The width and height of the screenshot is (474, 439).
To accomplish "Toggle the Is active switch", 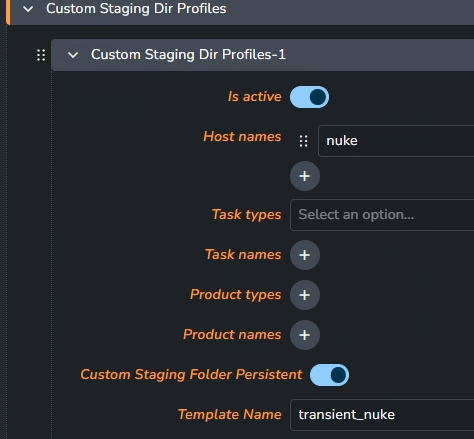I will 309,97.
